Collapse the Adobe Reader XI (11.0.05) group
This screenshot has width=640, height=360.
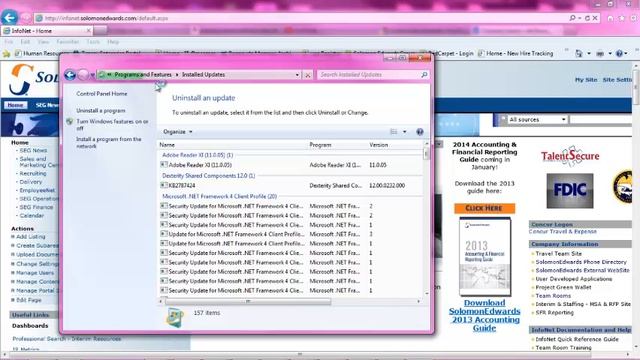[198, 155]
